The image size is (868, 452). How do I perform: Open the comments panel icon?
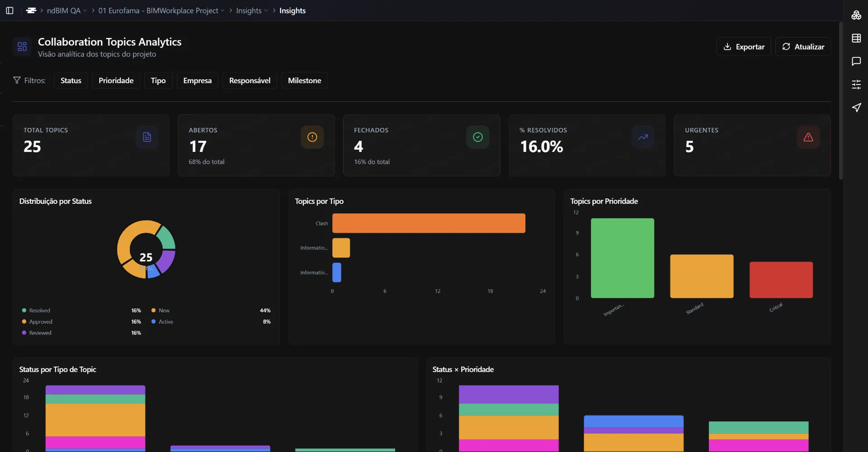pyautogui.click(x=856, y=61)
